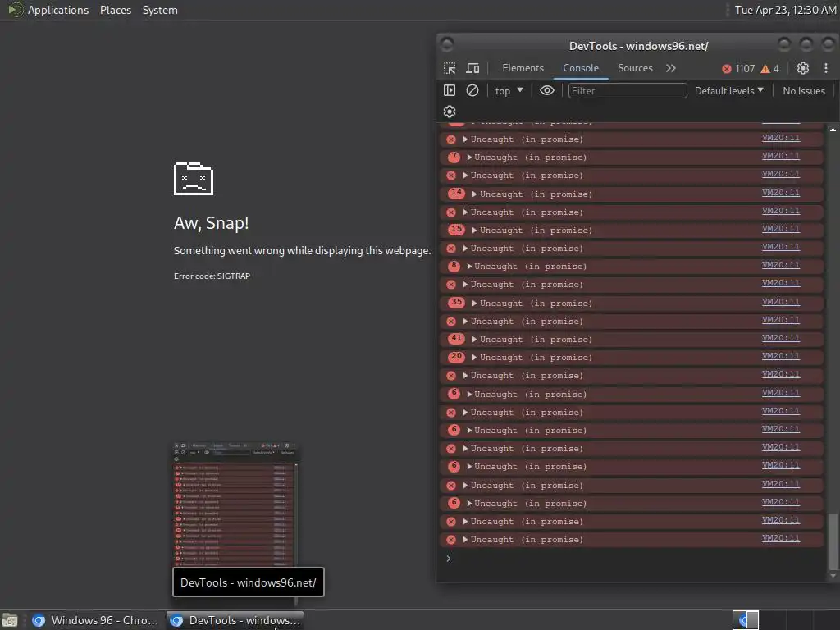Open DevTools settings gear in the tab bar
The width and height of the screenshot is (840, 630).
(802, 68)
